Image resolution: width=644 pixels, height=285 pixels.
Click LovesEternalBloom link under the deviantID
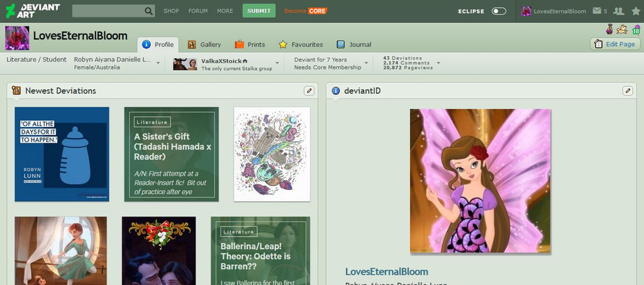(387, 271)
